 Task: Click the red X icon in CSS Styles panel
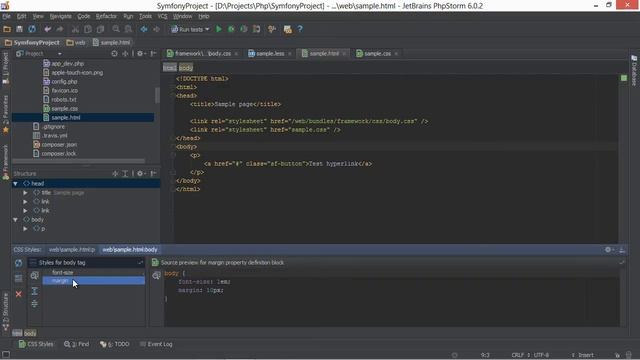(18, 294)
